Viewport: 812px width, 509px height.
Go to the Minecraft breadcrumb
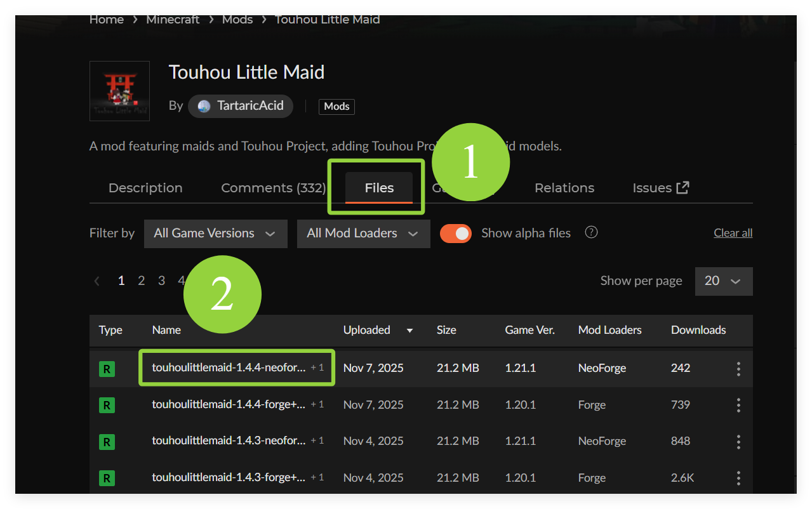173,20
